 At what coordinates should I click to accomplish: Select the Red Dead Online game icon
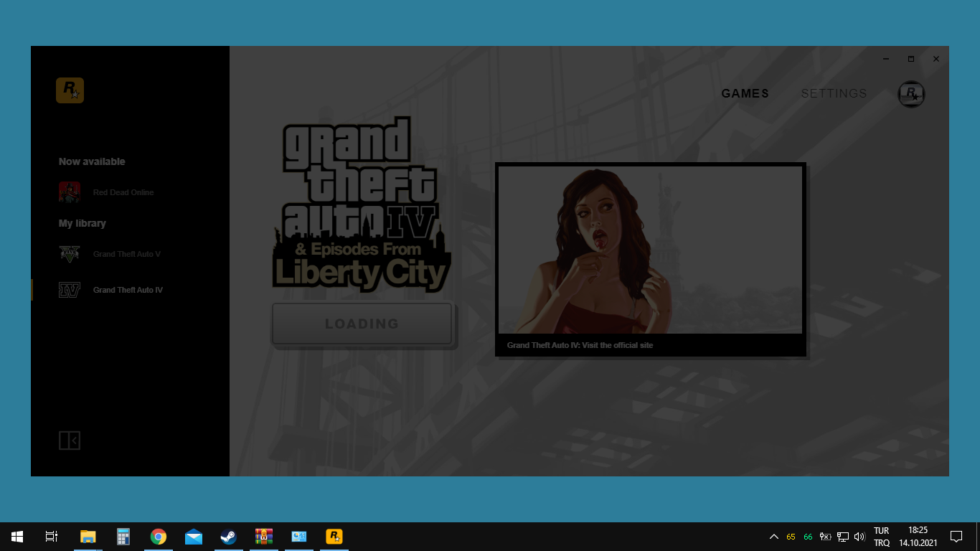click(70, 192)
